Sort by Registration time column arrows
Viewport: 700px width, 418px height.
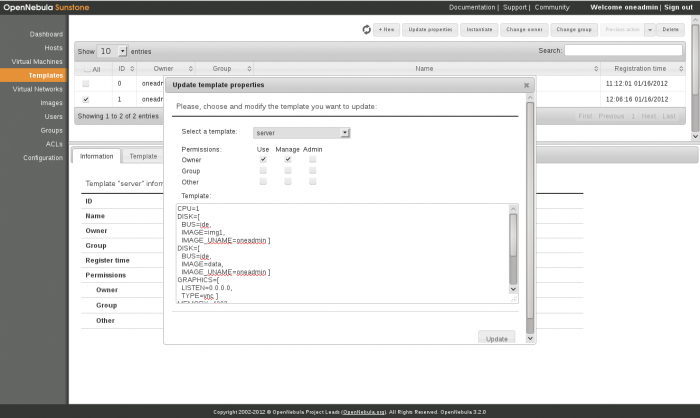click(681, 69)
